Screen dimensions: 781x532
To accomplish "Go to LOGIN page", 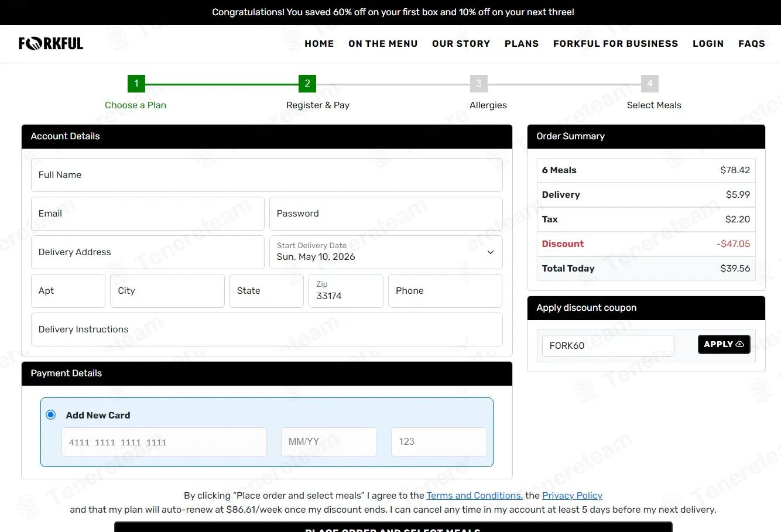I will tap(708, 43).
